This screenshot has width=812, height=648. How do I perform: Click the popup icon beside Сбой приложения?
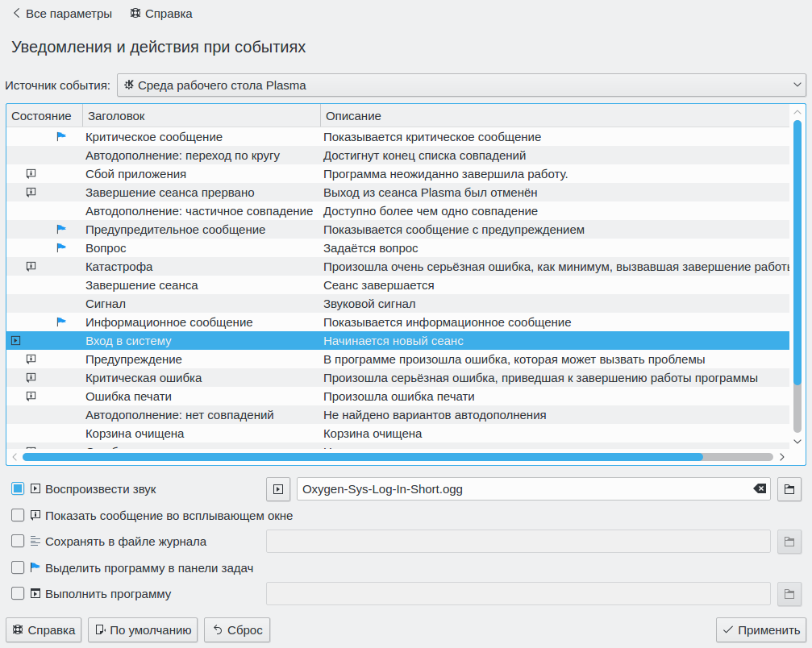(31, 174)
